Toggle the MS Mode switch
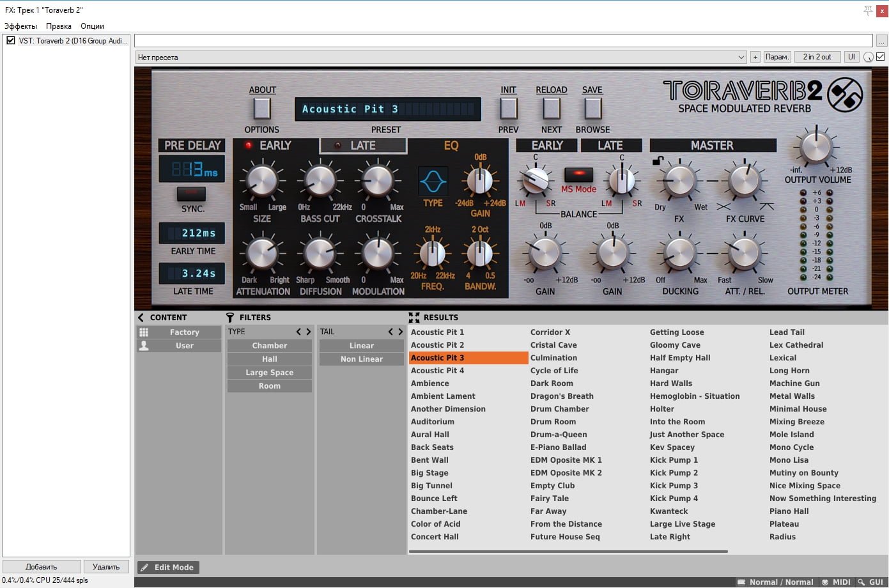Screen dimensions: 889x588 click(578, 174)
